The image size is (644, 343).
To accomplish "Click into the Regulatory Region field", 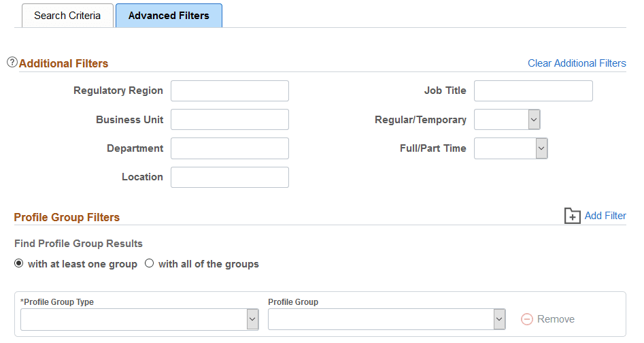I will (x=230, y=91).
